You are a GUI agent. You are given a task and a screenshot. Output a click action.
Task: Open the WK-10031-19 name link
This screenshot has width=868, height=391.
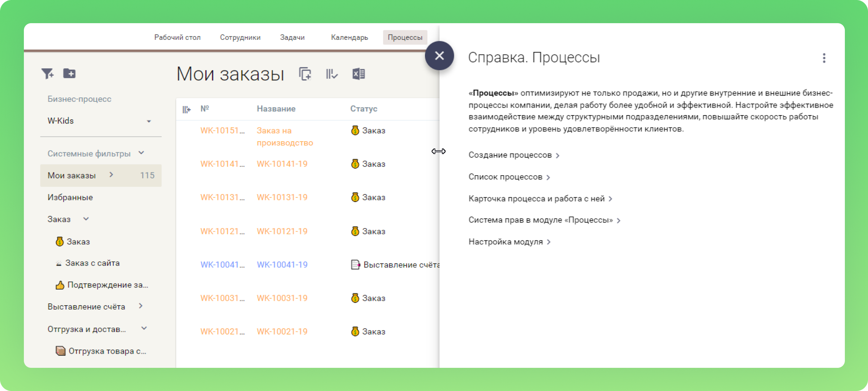pyautogui.click(x=282, y=298)
